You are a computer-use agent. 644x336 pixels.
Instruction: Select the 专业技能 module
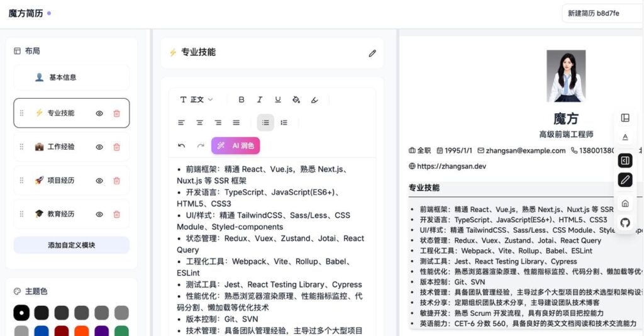pyautogui.click(x=72, y=113)
